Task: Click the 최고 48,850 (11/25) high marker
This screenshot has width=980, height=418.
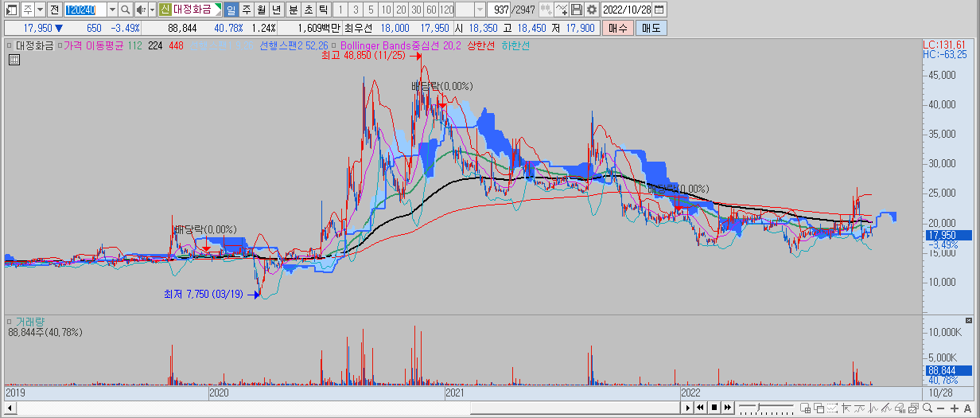Action: click(363, 57)
